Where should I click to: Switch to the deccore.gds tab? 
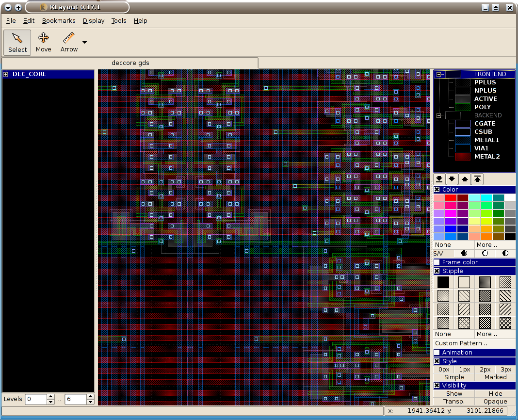[x=130, y=63]
